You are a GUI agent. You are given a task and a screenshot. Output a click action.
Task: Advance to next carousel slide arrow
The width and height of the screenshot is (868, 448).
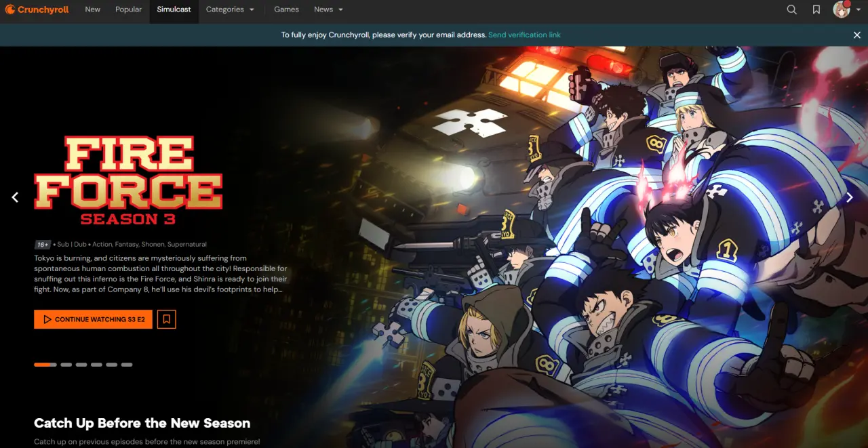[849, 197]
